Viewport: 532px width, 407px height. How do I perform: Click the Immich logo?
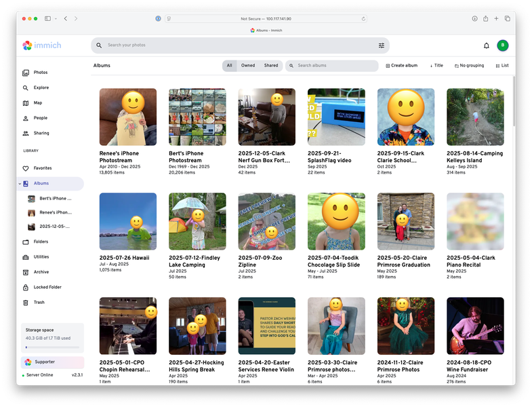click(42, 45)
